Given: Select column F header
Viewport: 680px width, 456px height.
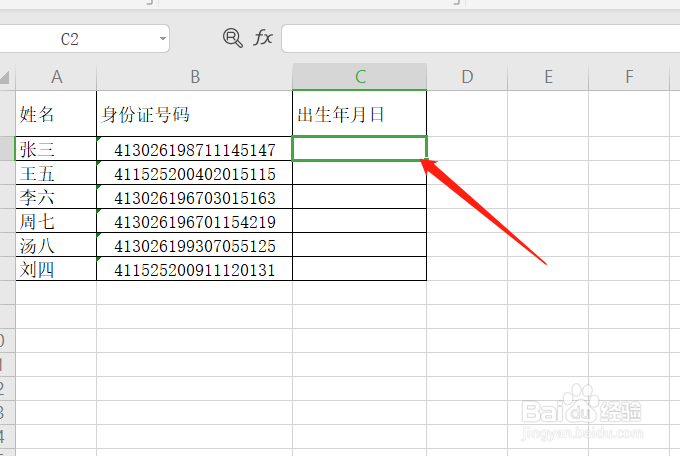Looking at the screenshot, I should point(629,77).
